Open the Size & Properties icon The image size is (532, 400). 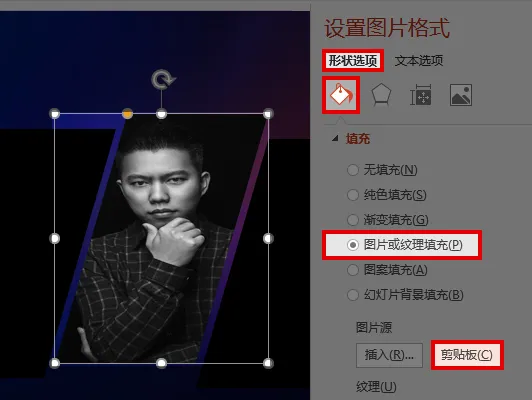click(x=421, y=95)
